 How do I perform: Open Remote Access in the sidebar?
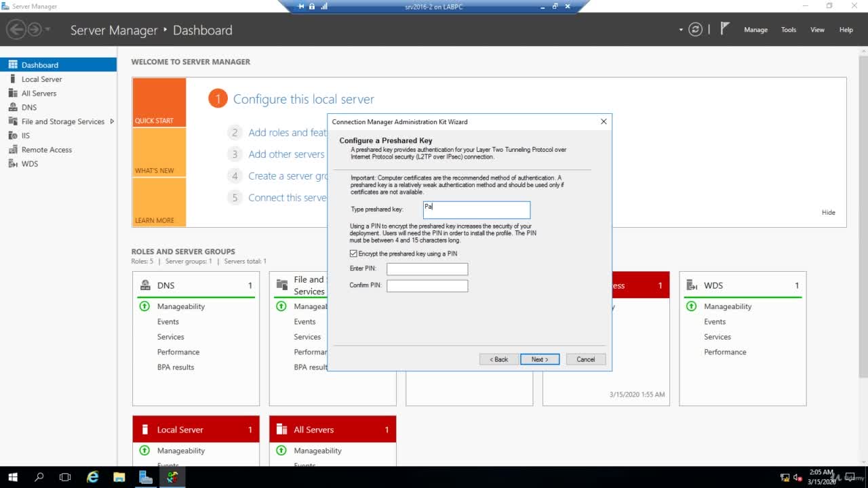(58, 150)
